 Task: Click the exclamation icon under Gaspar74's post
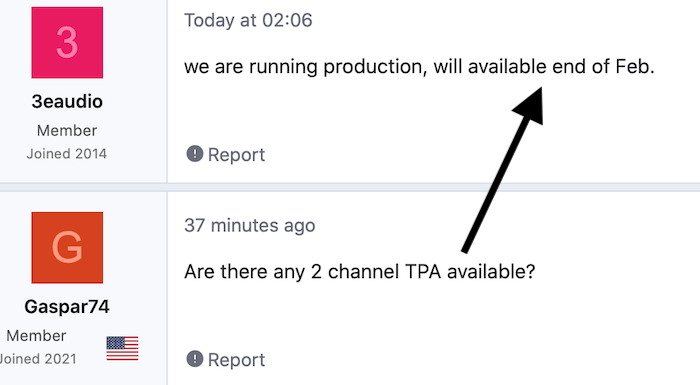tap(195, 359)
